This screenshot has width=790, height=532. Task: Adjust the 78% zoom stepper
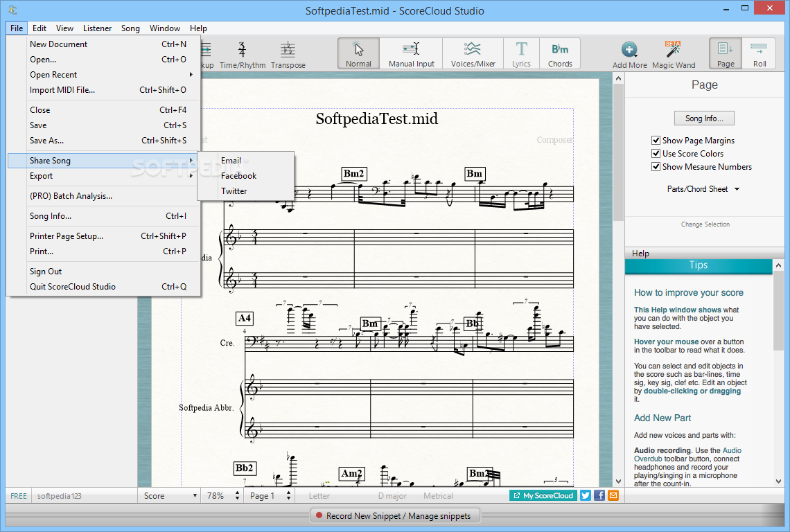237,496
